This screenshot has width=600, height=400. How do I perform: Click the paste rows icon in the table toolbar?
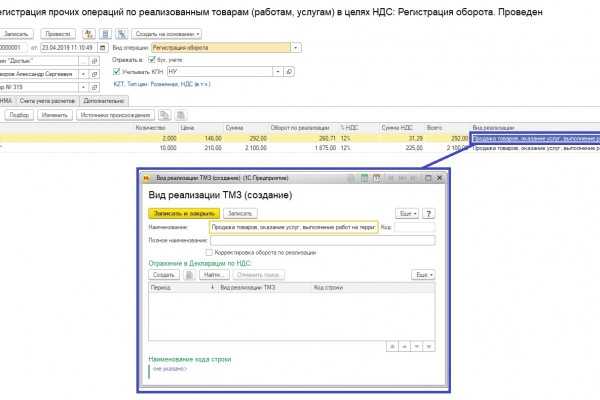(x=181, y=115)
